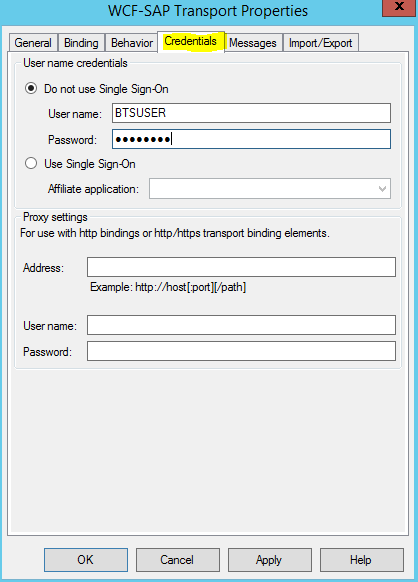Open the Binding tab

[81, 43]
